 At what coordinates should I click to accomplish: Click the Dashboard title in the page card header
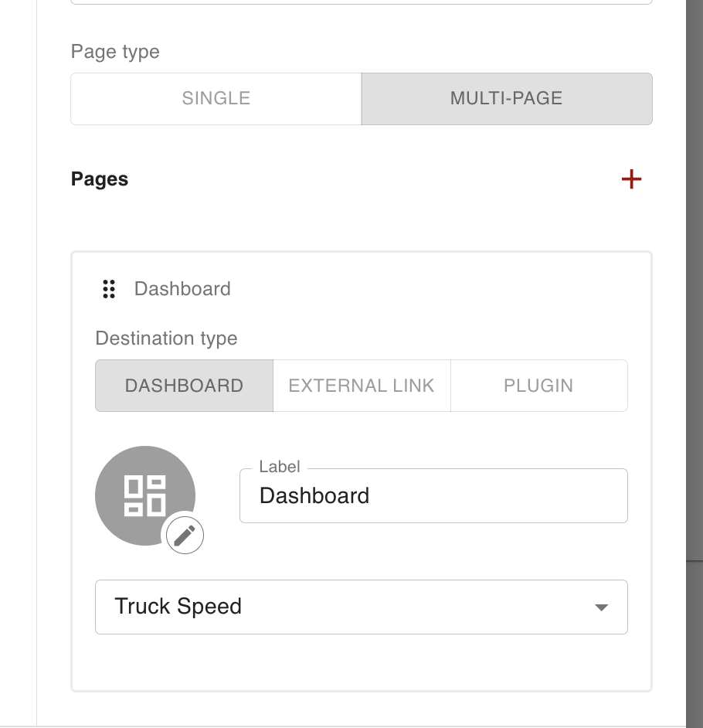(182, 289)
